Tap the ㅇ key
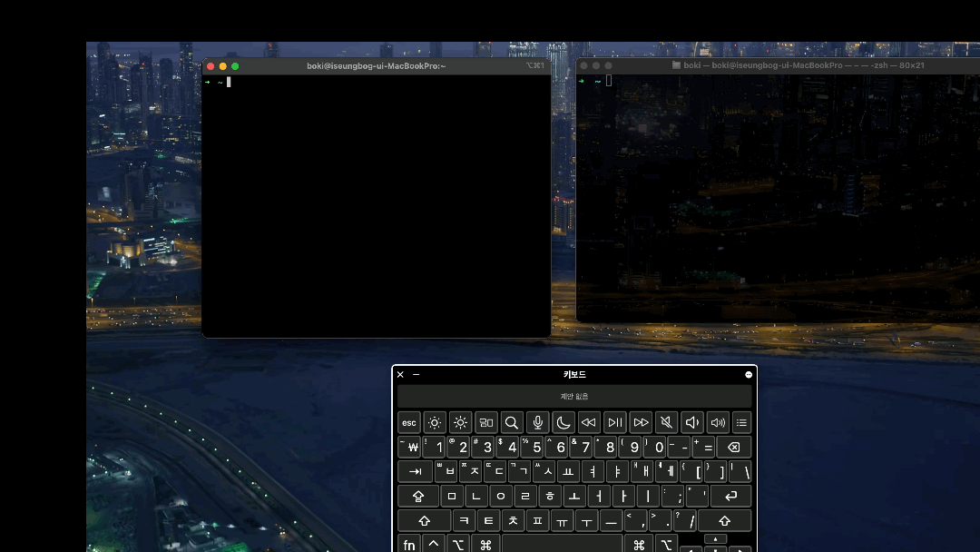The height and width of the screenshot is (552, 980). (501, 497)
